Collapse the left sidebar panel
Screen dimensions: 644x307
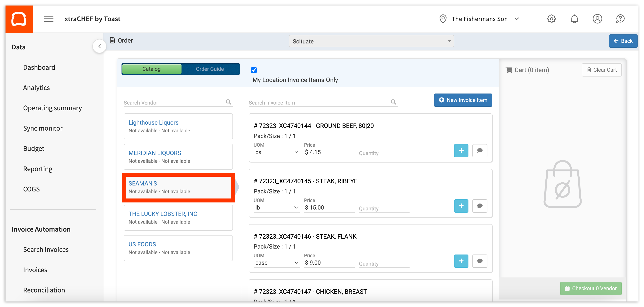pyautogui.click(x=99, y=46)
